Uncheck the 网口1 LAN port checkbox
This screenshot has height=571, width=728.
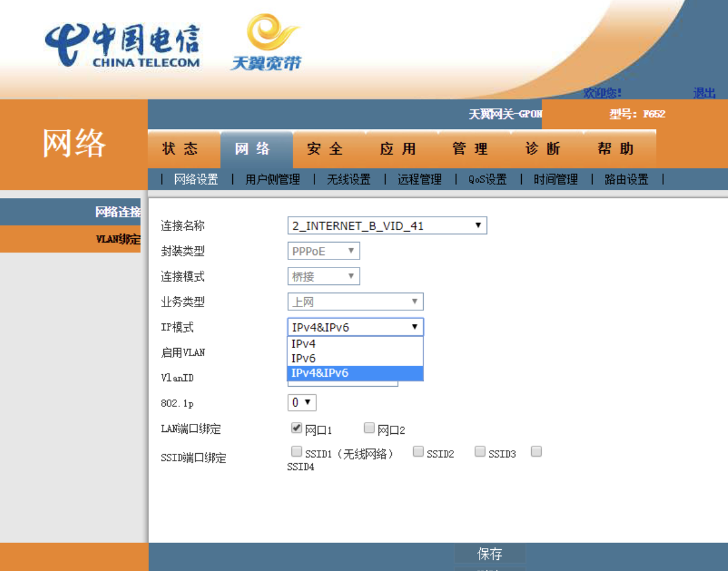click(x=296, y=428)
